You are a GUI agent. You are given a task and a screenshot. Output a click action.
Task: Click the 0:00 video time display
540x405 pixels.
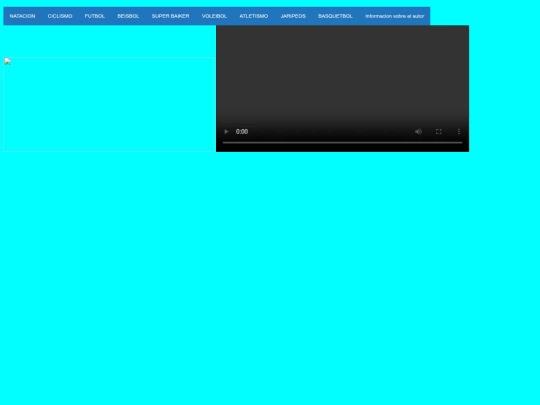(242, 132)
